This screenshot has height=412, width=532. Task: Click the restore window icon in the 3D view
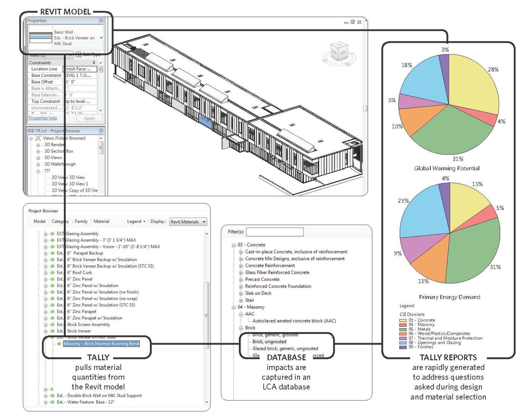(352, 22)
